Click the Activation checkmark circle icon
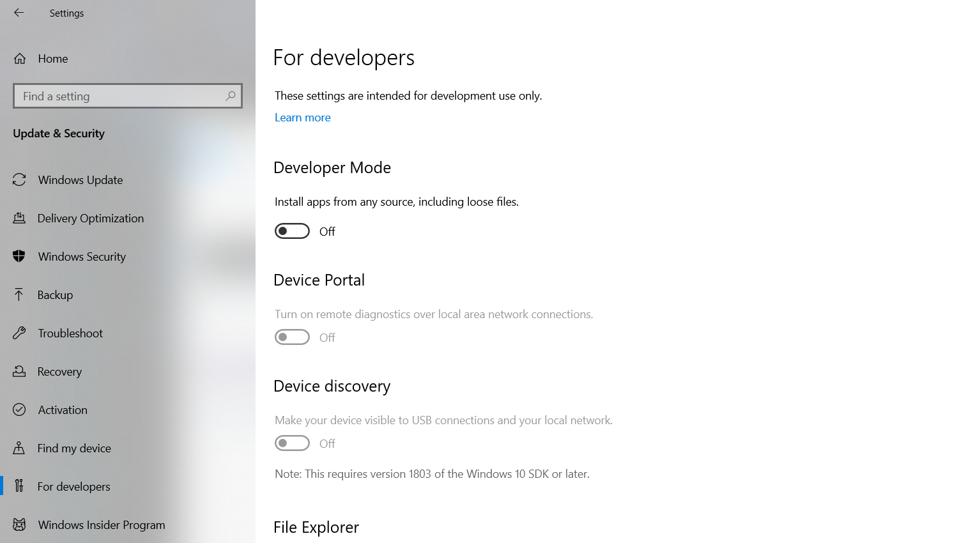The width and height of the screenshot is (980, 543). coord(19,410)
